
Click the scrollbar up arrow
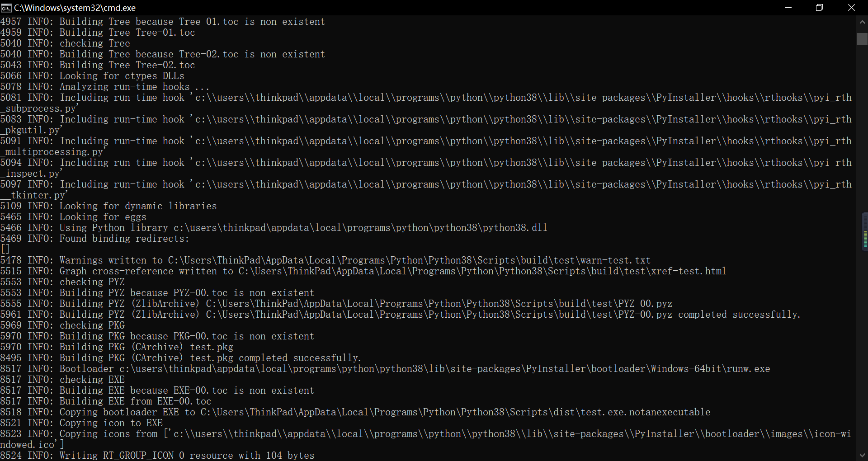pos(862,21)
